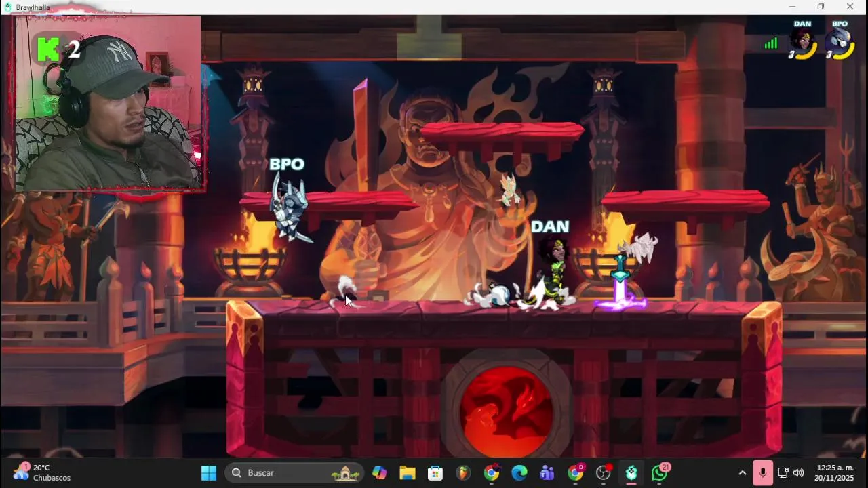Click the Brawlhalla title bar icon
868x488 pixels.
[x=7, y=7]
